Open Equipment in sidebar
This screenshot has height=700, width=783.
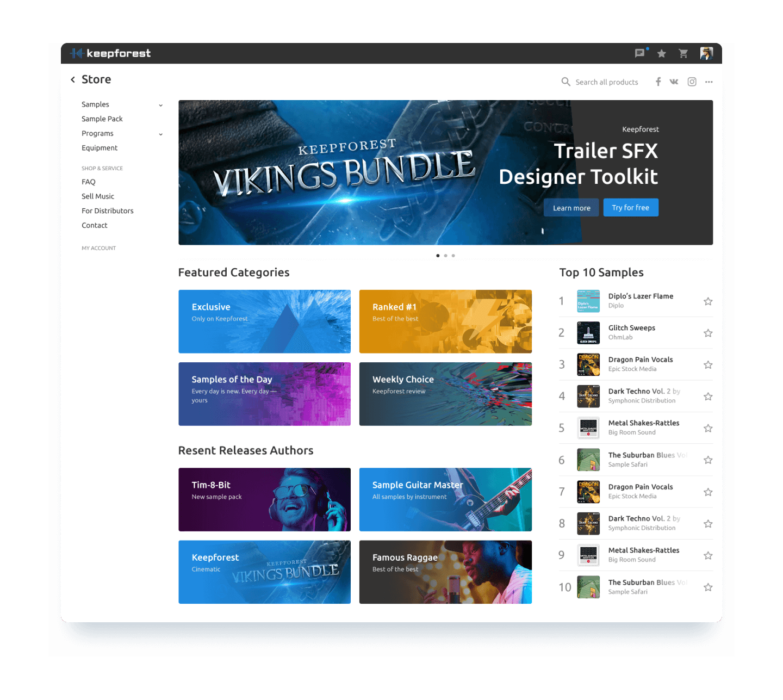(100, 148)
